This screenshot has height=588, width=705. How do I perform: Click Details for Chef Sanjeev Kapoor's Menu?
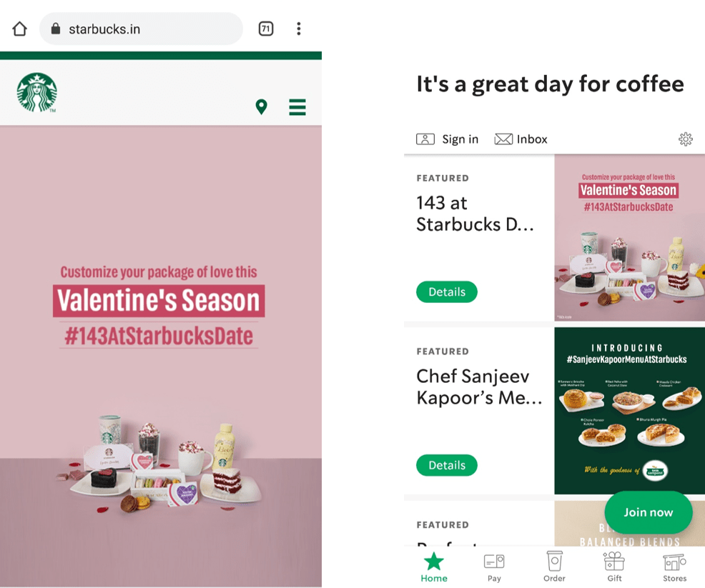click(446, 465)
